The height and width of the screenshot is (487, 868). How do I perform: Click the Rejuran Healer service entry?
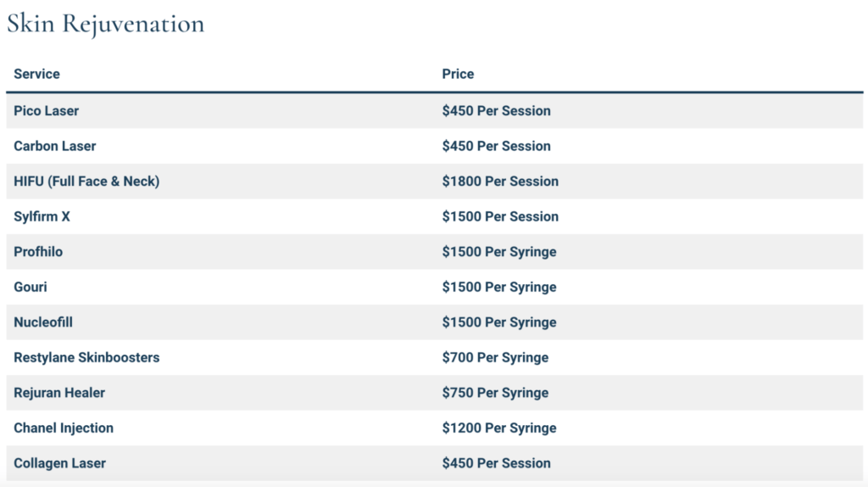pos(59,393)
